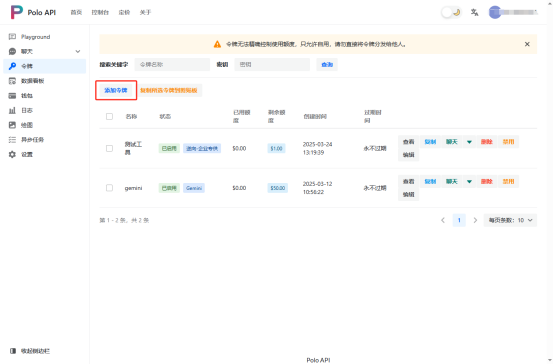This screenshot has height=364, width=554.
Task: Click the 测试工具 token name
Action: pyautogui.click(x=133, y=148)
